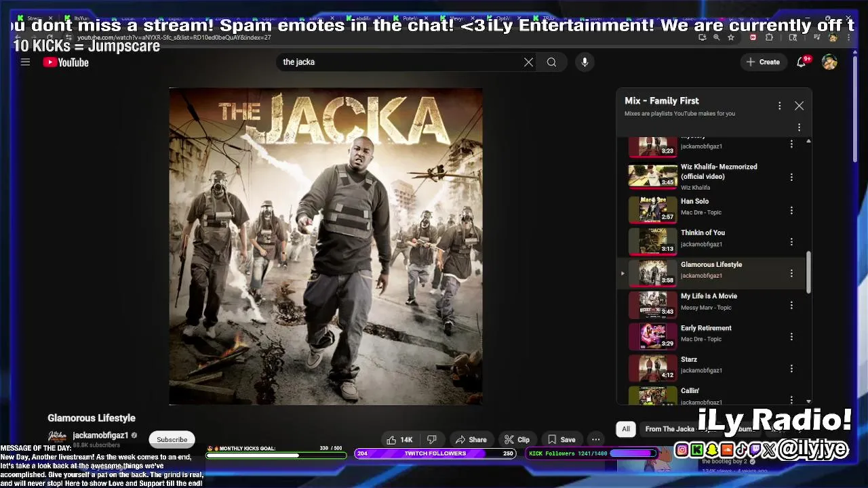This screenshot has width=868, height=488.
Task: Open the channel avatar beside jackamobfigaz1
Action: pyautogui.click(x=58, y=437)
